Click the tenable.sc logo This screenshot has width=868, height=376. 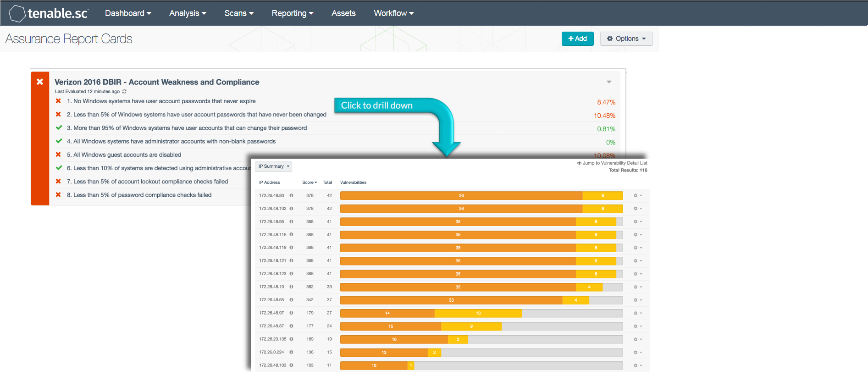click(x=48, y=13)
